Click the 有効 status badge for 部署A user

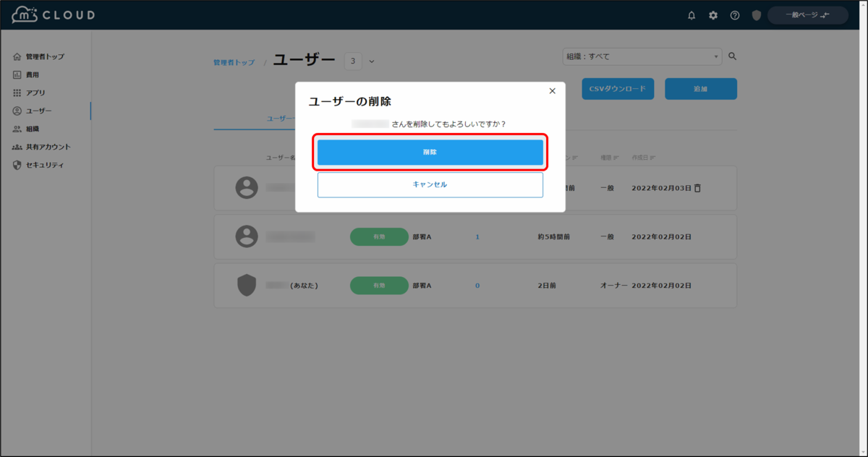[x=379, y=236]
